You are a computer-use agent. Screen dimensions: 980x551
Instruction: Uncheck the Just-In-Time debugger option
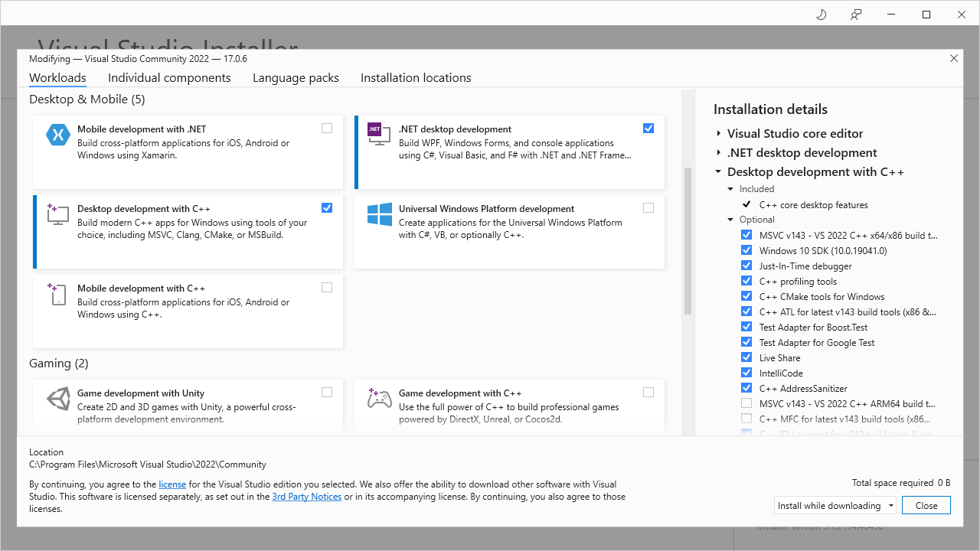[x=746, y=266]
